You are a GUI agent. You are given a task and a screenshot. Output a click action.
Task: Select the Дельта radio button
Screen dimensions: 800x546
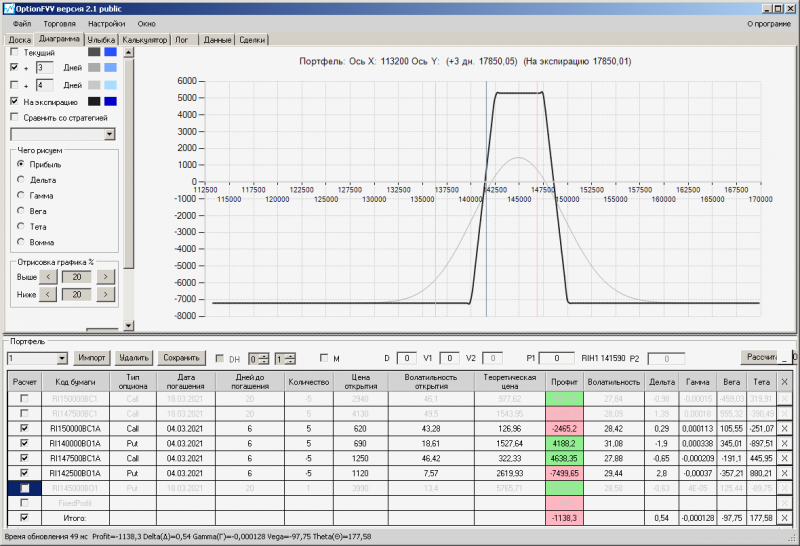tap(21, 180)
